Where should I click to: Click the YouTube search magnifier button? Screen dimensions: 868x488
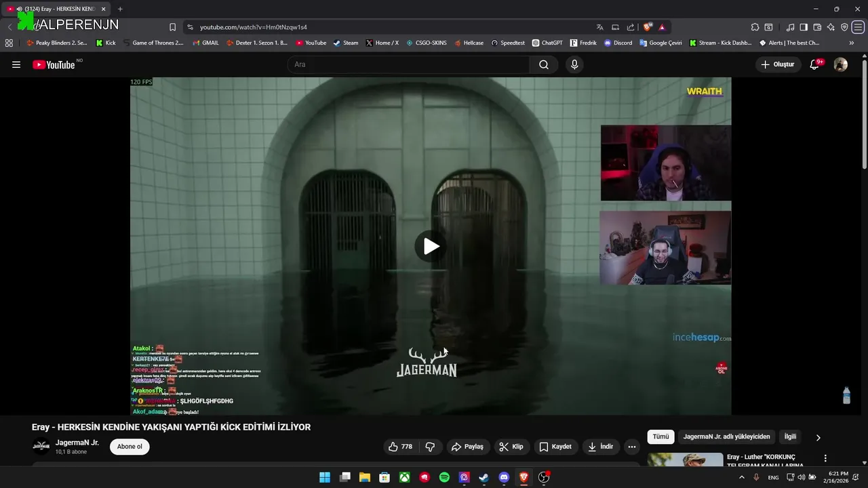544,64
